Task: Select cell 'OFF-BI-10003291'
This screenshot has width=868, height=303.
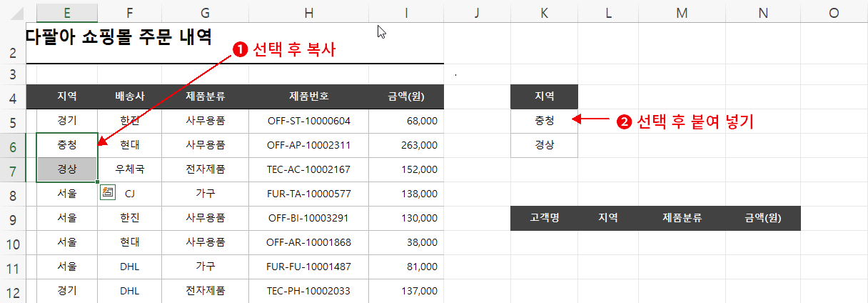Action: pos(308,218)
